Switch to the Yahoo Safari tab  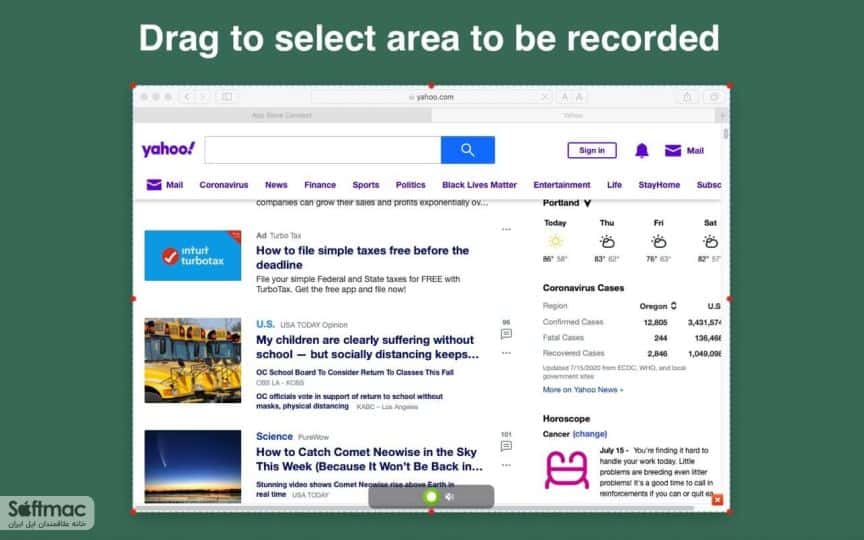[573, 116]
